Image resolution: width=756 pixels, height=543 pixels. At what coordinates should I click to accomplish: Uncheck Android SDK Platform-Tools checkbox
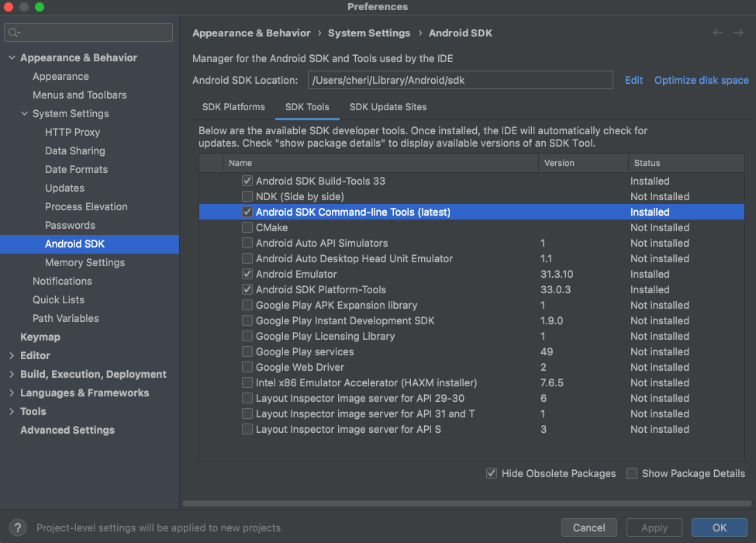(x=247, y=289)
